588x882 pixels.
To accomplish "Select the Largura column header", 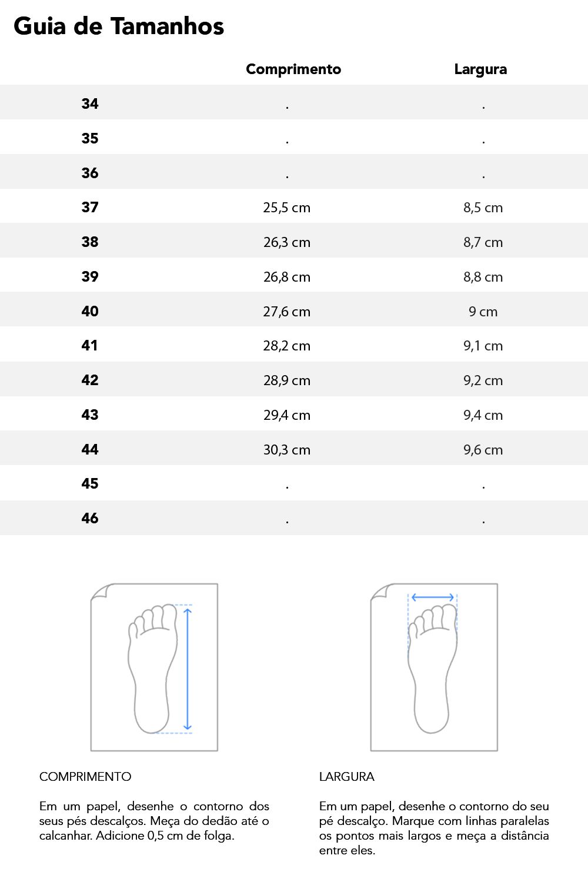I will [480, 69].
